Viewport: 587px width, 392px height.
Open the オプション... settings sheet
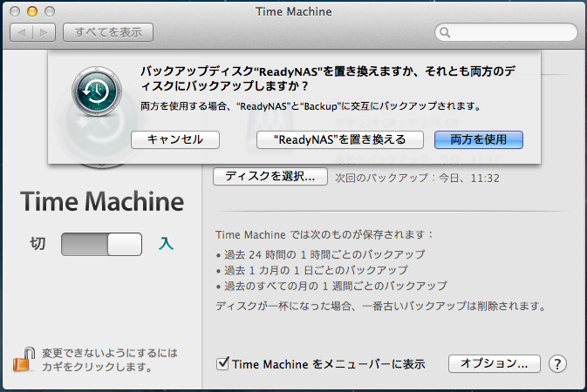click(495, 363)
